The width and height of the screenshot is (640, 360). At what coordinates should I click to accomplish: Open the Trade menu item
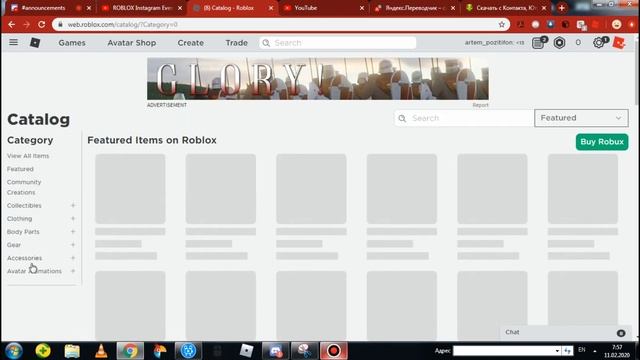click(x=237, y=42)
